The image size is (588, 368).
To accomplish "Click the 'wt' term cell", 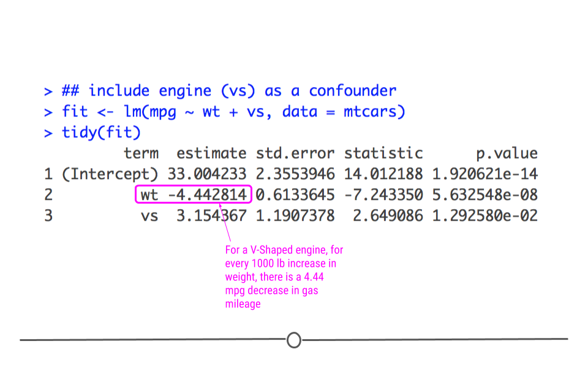I will point(149,195).
